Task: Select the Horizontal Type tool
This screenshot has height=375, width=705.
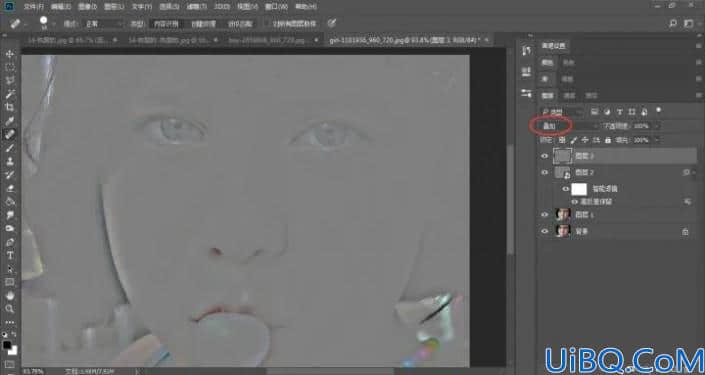Action: tap(10, 255)
